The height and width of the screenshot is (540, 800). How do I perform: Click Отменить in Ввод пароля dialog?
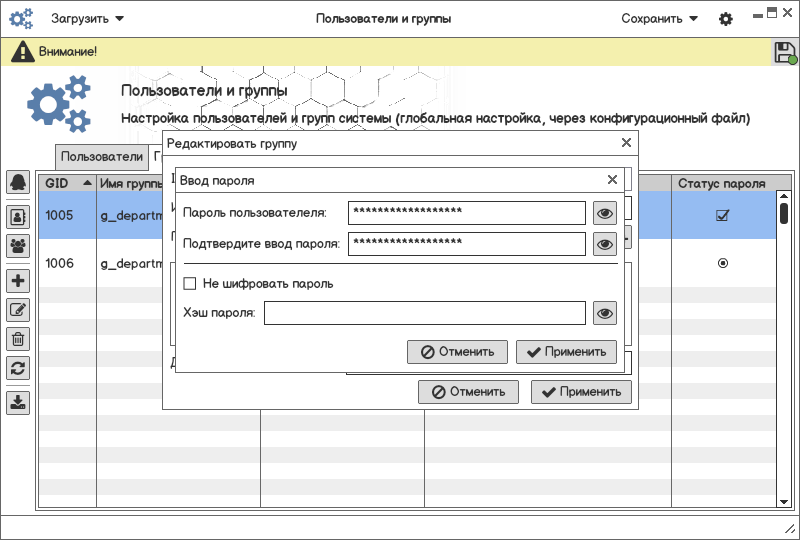point(457,352)
